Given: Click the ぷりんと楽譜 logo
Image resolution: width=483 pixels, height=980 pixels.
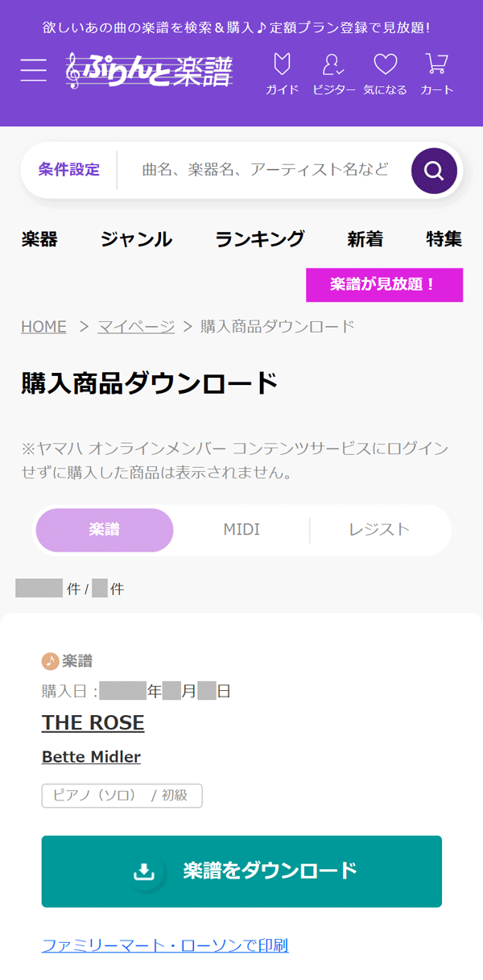Looking at the screenshot, I should pyautogui.click(x=150, y=70).
